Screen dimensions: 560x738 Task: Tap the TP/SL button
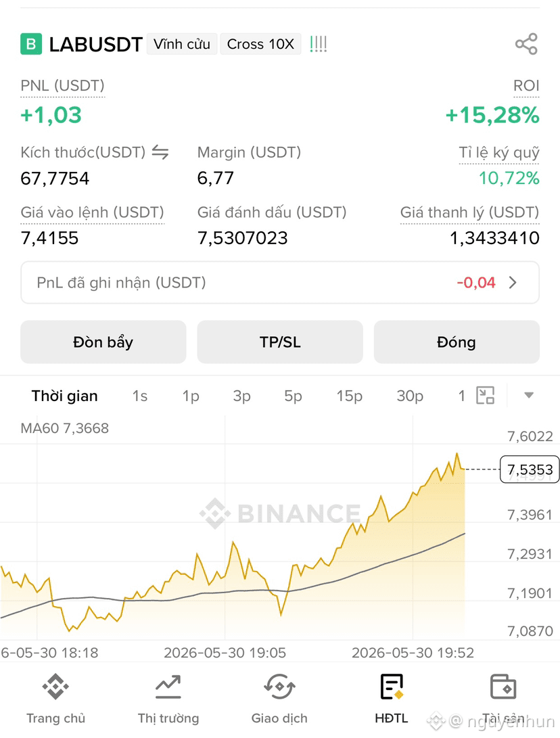point(280,342)
